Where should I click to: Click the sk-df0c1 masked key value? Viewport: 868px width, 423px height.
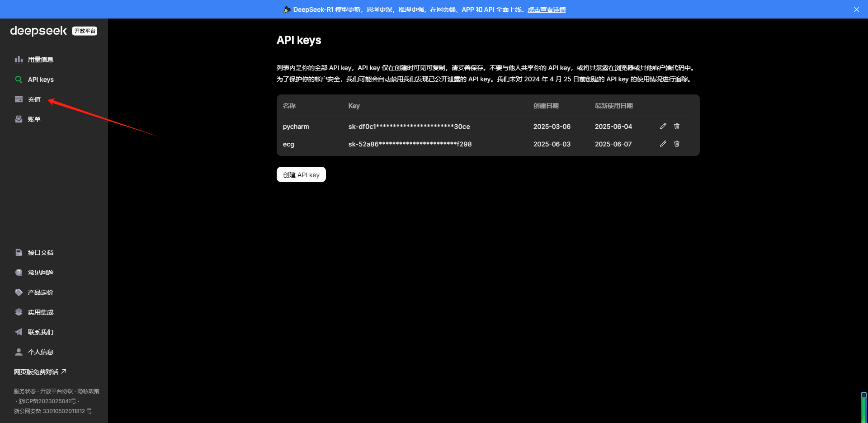[409, 127]
